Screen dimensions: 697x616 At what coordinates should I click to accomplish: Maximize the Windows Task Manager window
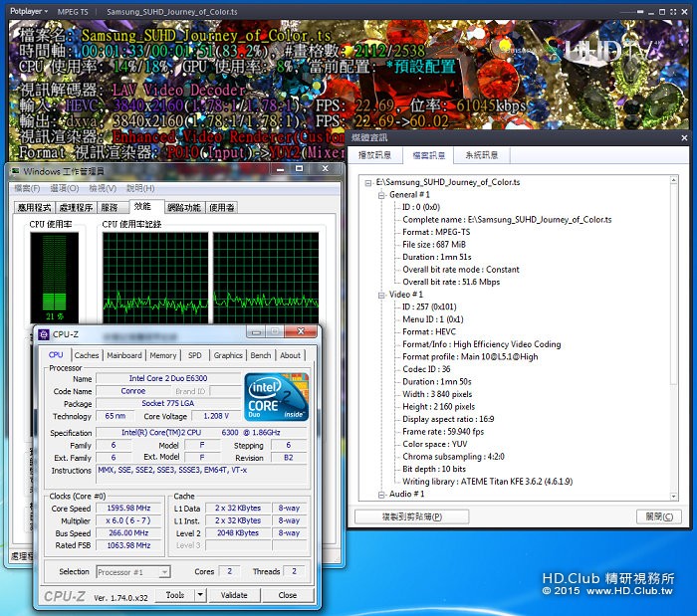[x=299, y=169]
